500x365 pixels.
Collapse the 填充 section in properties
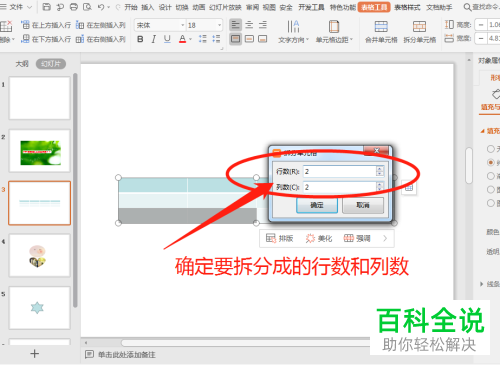(482, 131)
